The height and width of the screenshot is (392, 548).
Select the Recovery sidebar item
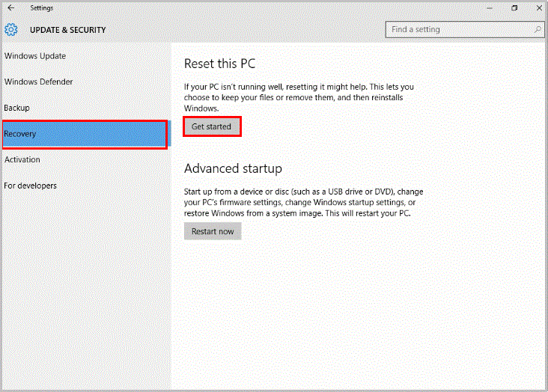[x=85, y=134]
